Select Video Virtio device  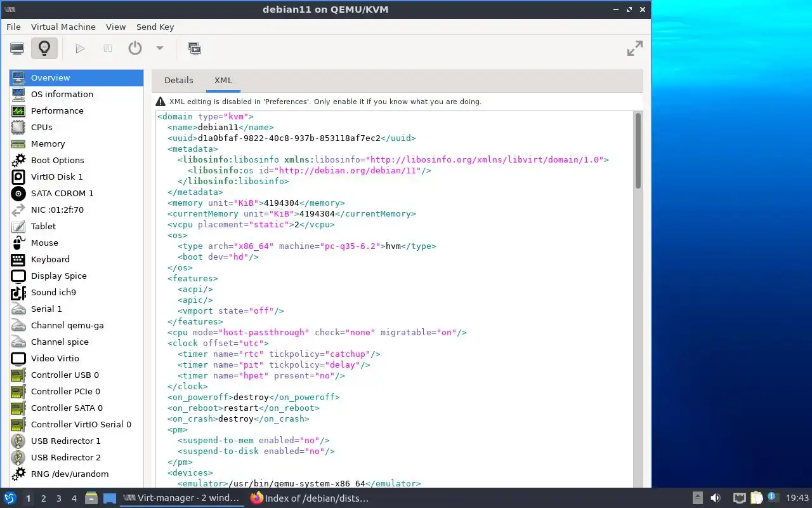tap(76, 358)
